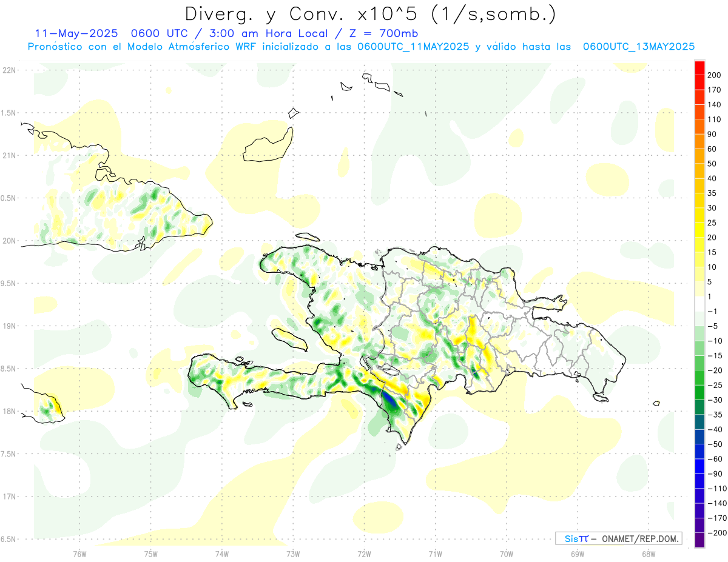The height and width of the screenshot is (562, 728).
Task: Click the colorbar value -40
Action: coord(715,430)
